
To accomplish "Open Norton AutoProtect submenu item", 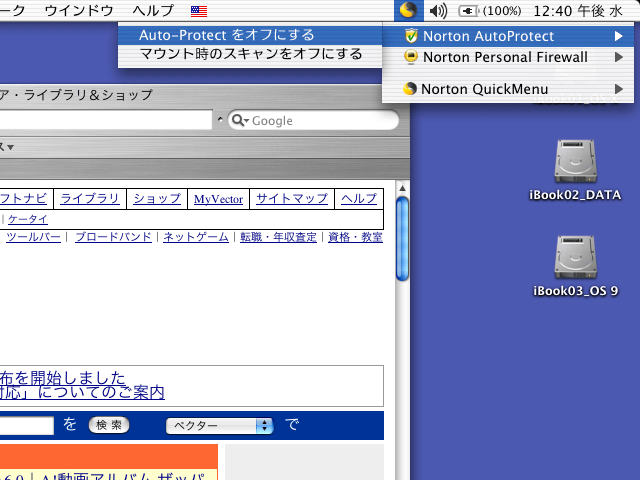I will [508, 36].
